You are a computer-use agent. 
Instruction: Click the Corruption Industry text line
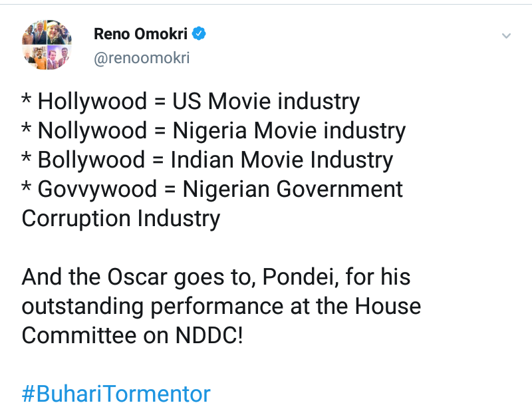coord(121,219)
